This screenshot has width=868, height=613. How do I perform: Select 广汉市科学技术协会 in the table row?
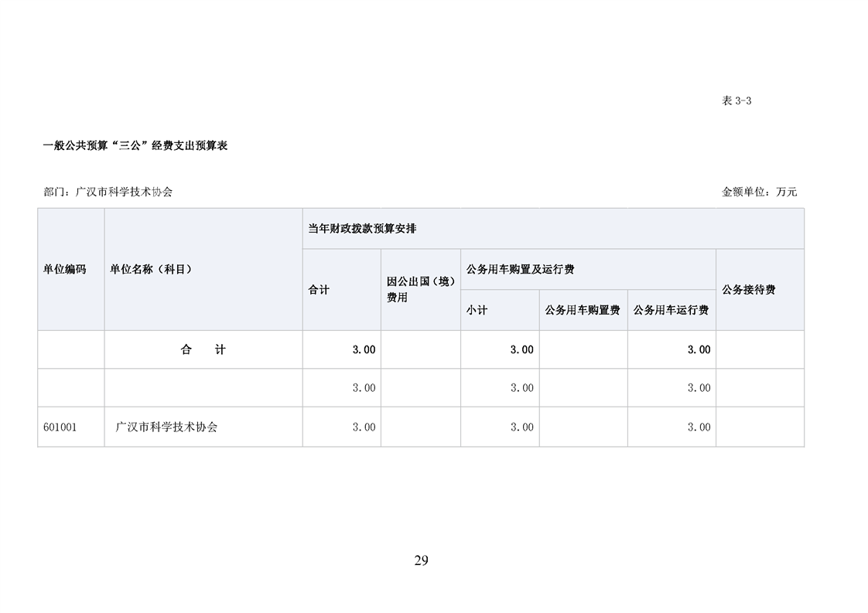pos(166,427)
